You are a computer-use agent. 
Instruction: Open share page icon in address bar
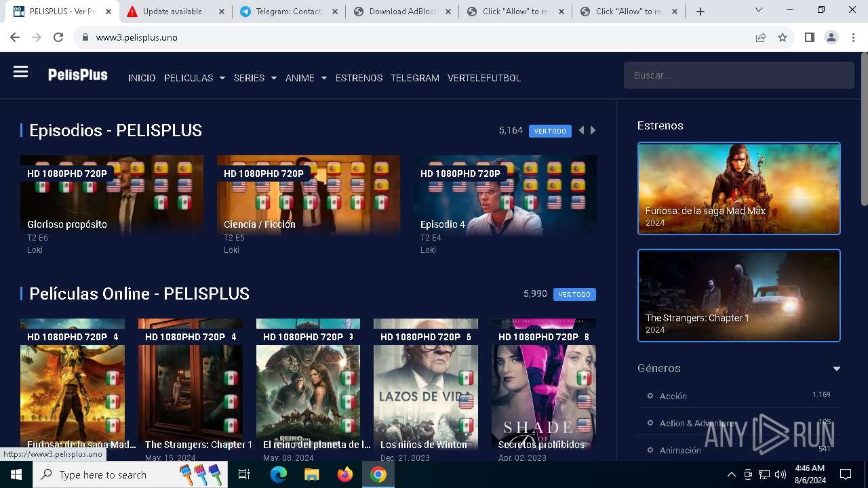point(761,37)
